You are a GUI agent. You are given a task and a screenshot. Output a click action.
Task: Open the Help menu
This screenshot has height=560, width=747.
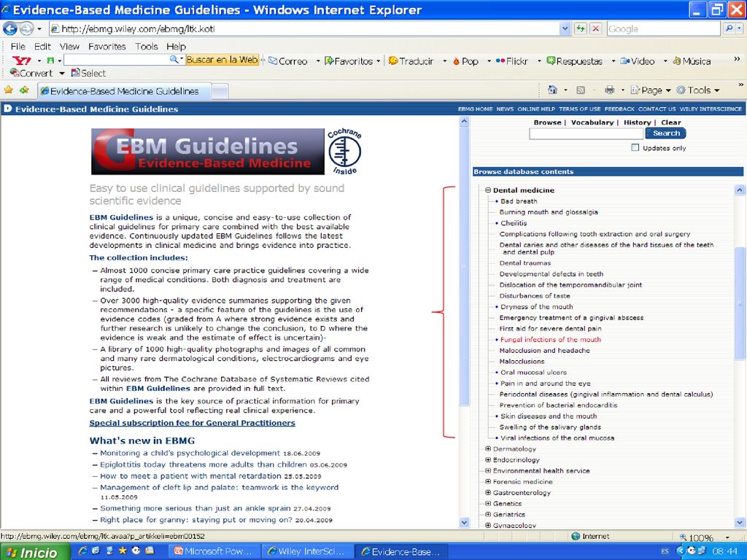coord(177,46)
